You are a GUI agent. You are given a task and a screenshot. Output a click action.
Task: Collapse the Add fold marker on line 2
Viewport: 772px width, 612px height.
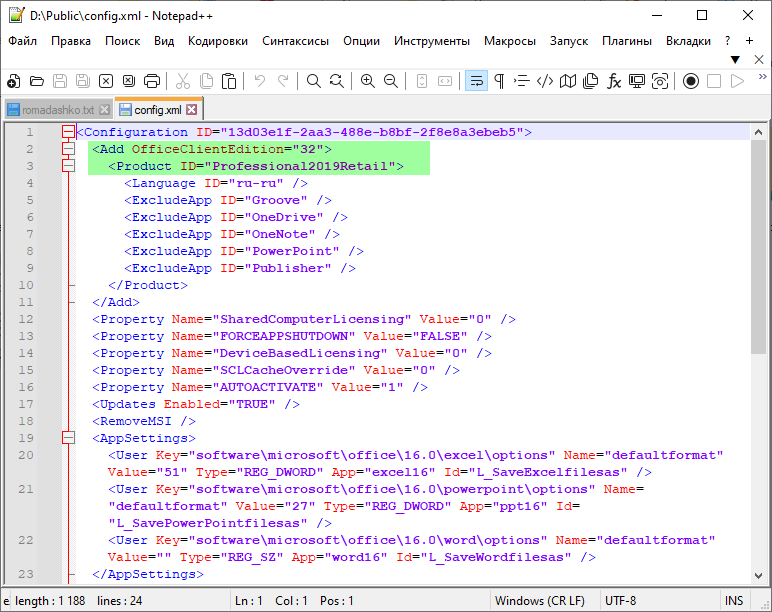[68, 149]
